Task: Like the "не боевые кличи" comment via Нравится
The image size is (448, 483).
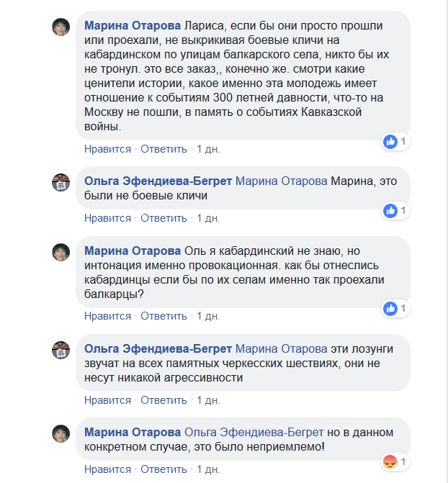Action: (x=107, y=217)
